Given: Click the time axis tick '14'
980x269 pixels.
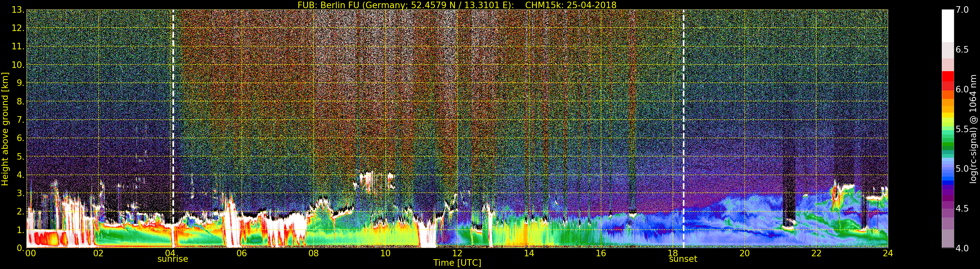Looking at the screenshot, I should coord(529,253).
